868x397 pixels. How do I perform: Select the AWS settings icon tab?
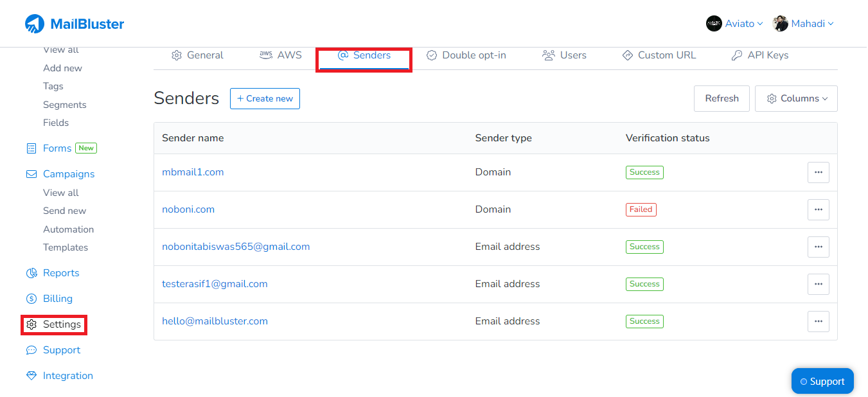266,55
